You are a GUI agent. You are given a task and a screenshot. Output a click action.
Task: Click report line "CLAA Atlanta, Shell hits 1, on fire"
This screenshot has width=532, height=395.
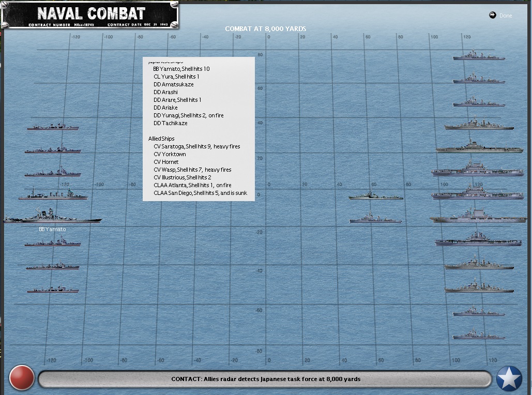point(192,186)
